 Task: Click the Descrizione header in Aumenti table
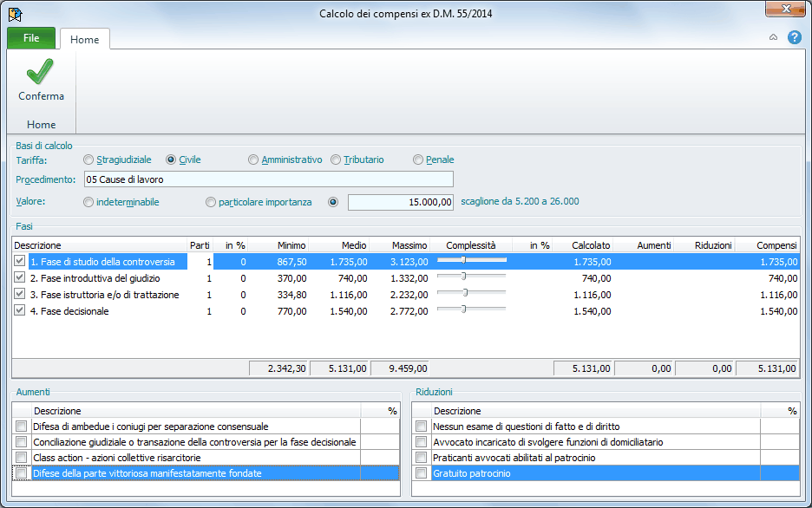tap(196, 411)
